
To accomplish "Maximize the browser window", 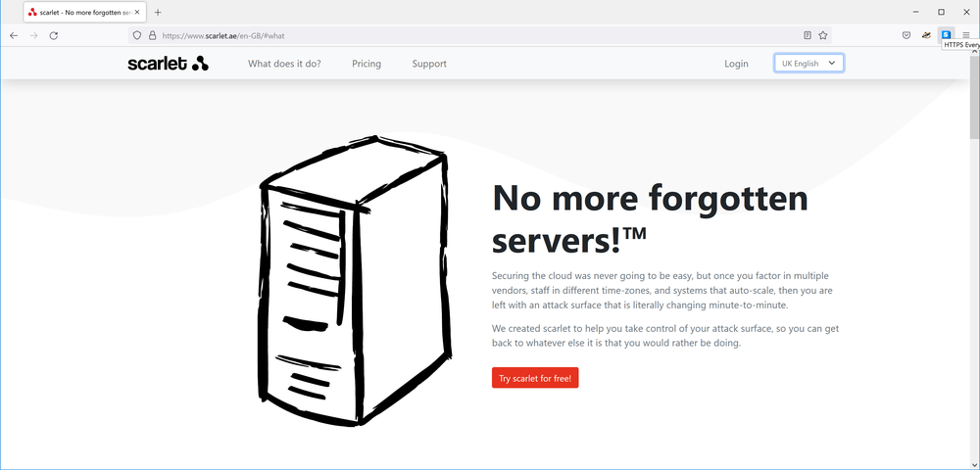I will [x=941, y=12].
